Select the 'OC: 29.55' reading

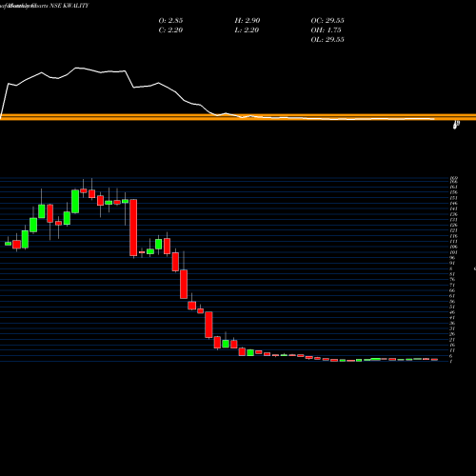click(x=327, y=20)
